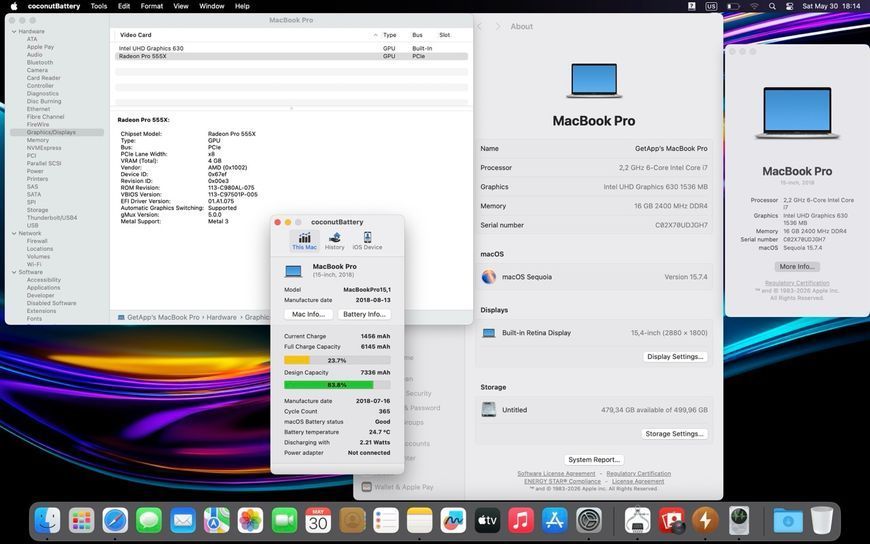Open the Window menu

(211, 6)
